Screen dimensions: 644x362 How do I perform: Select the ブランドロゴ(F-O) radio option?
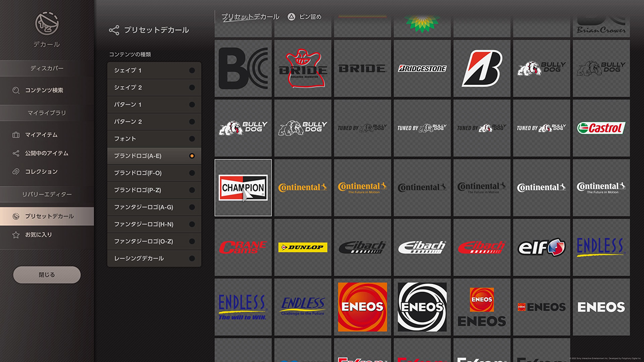[192, 173]
